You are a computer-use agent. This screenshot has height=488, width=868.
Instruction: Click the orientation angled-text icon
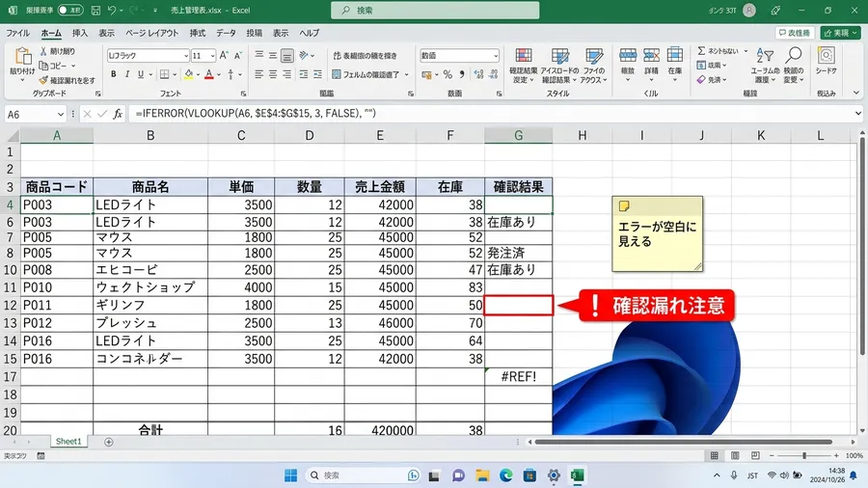click(304, 55)
